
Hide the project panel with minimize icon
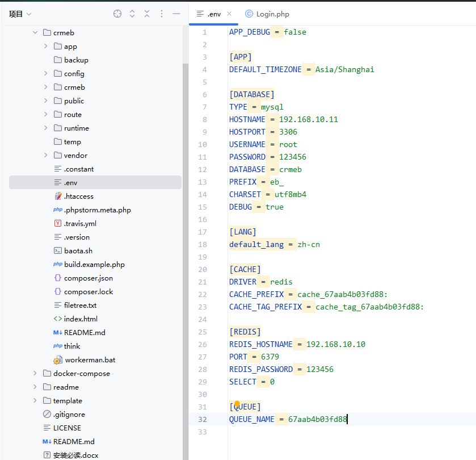coord(176,14)
